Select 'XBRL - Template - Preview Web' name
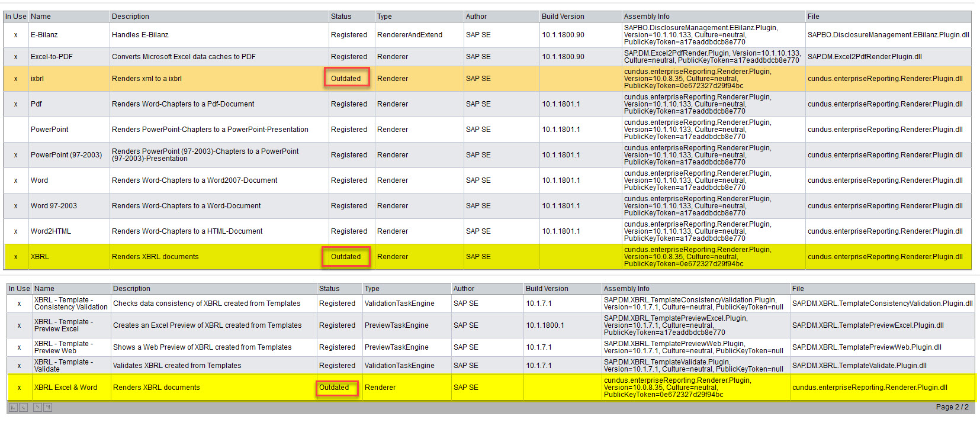980x426 pixels. [64, 347]
